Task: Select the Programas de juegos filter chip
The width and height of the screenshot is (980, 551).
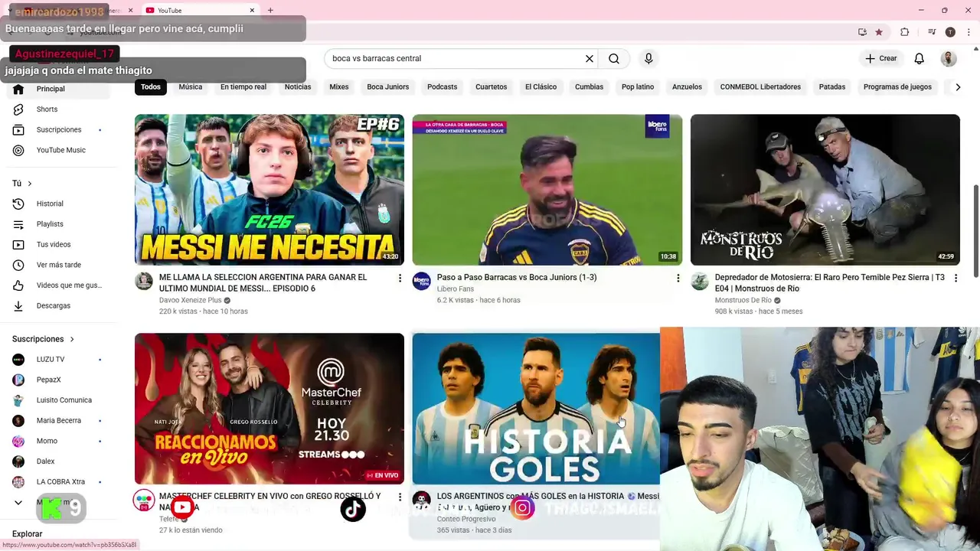Action: [x=897, y=86]
